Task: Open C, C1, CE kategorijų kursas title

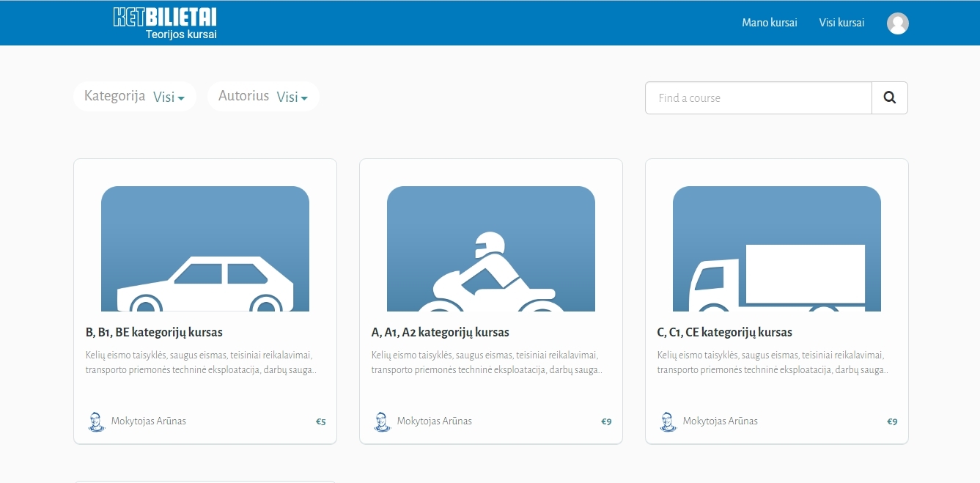Action: (x=724, y=332)
